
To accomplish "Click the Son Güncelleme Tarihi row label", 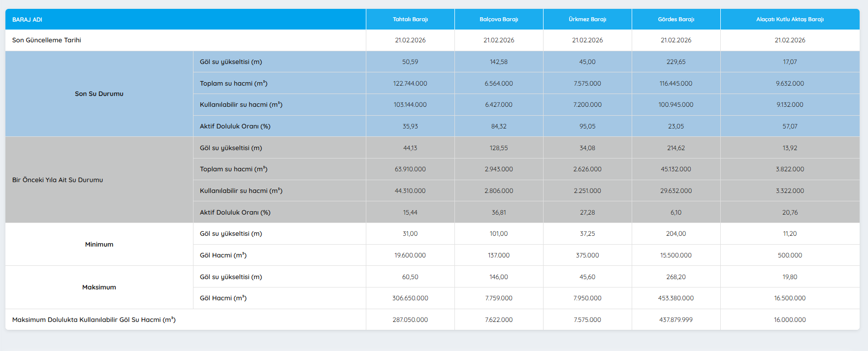I will 47,40.
